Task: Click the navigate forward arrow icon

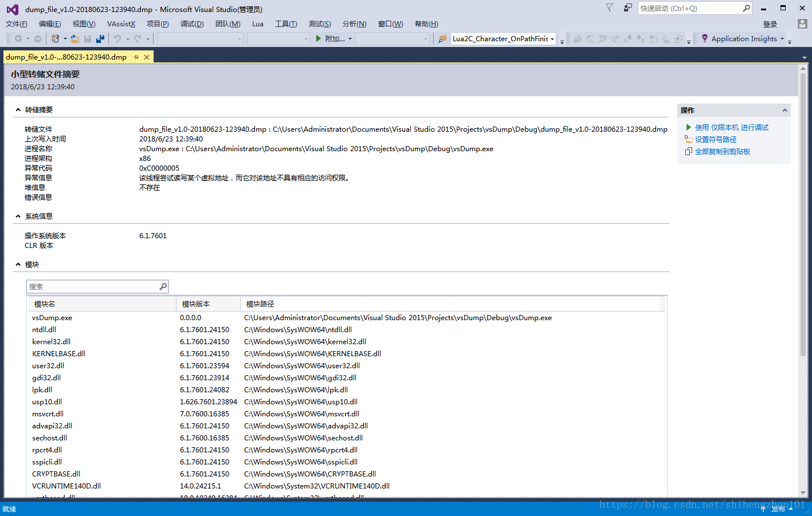Action: 38,39
